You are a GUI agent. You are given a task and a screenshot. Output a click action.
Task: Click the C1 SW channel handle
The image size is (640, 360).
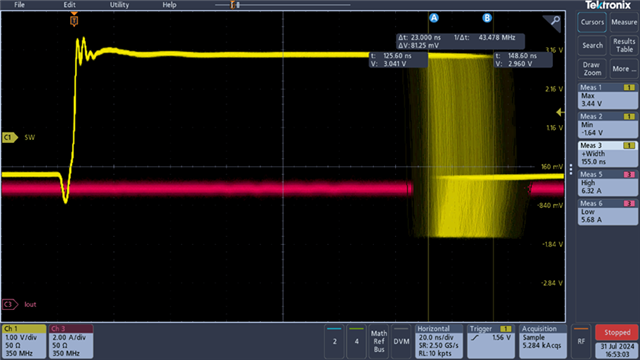10,138
